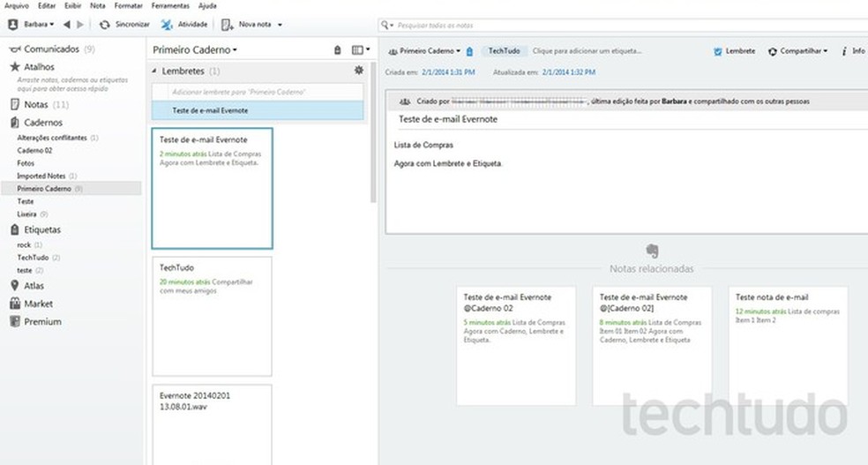Viewport: 868px width, 465px height.
Task: Toggle the Lembrete reminder
Action: click(x=734, y=51)
